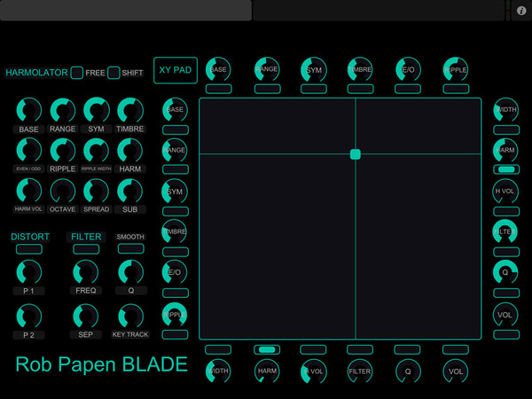Disable lit toggle under HARM right of XY pad
The image size is (532, 399).
click(x=506, y=169)
